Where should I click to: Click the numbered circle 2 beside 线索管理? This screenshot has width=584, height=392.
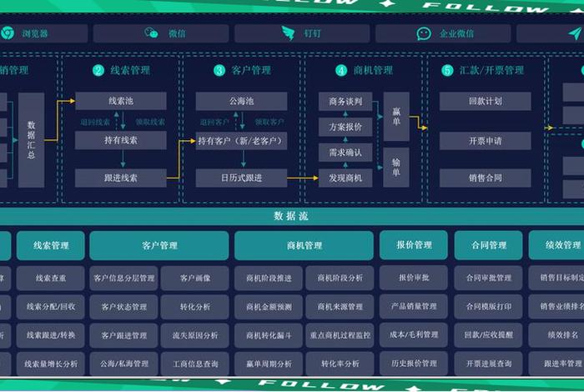click(98, 70)
